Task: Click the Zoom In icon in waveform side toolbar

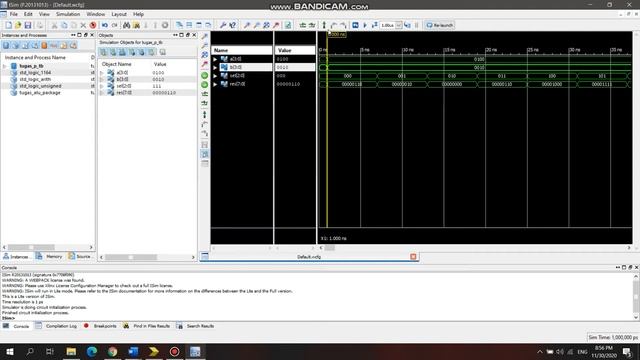Action: coord(205,37)
